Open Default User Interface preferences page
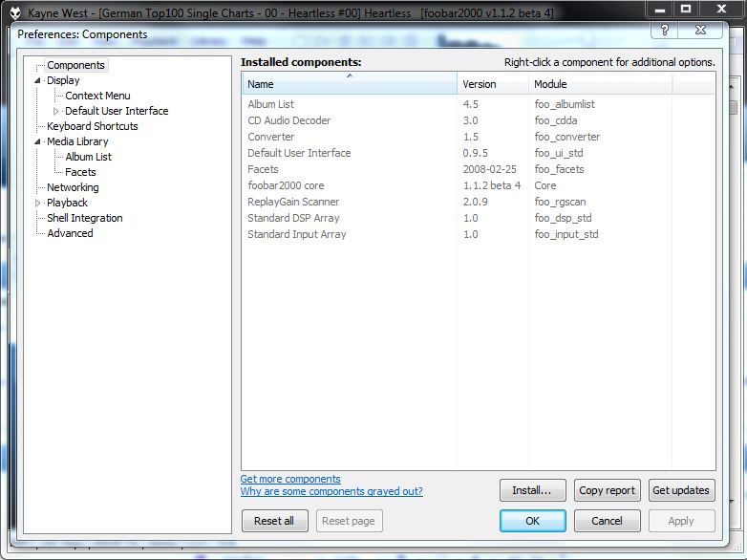747x560 pixels. point(117,111)
